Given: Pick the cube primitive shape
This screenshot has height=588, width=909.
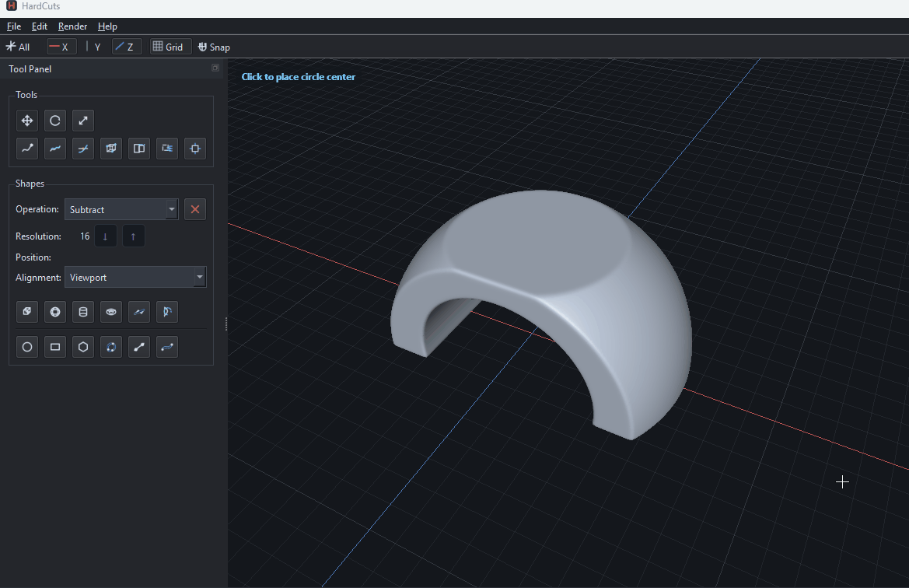Looking at the screenshot, I should [27, 312].
